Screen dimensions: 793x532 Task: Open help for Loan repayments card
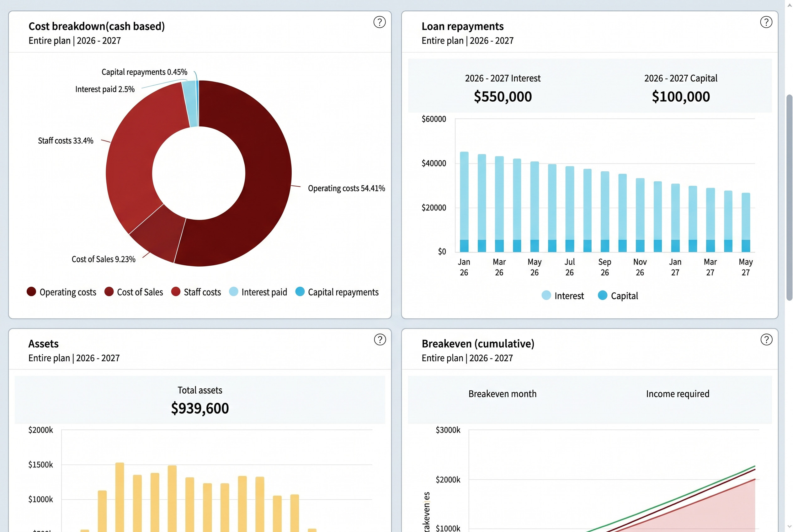(766, 22)
